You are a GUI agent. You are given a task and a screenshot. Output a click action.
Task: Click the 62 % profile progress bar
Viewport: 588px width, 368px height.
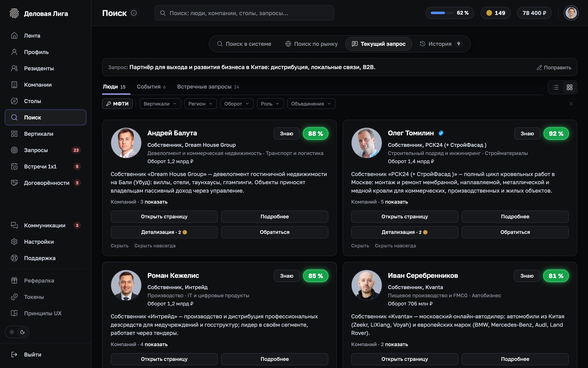450,13
